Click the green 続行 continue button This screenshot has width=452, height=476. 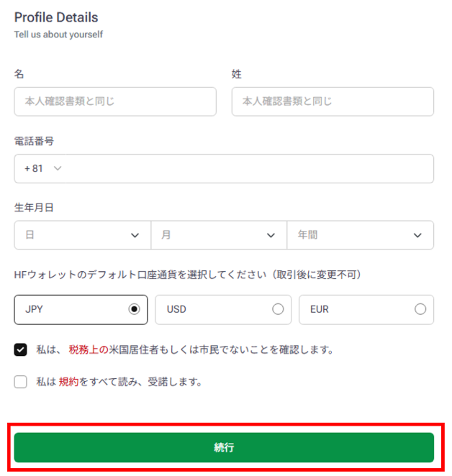(224, 447)
